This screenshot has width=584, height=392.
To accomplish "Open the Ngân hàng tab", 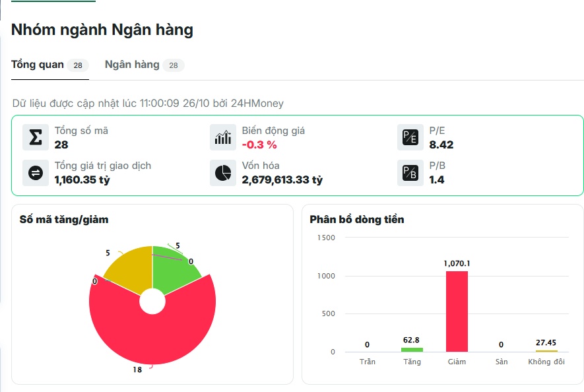I will [x=145, y=65].
